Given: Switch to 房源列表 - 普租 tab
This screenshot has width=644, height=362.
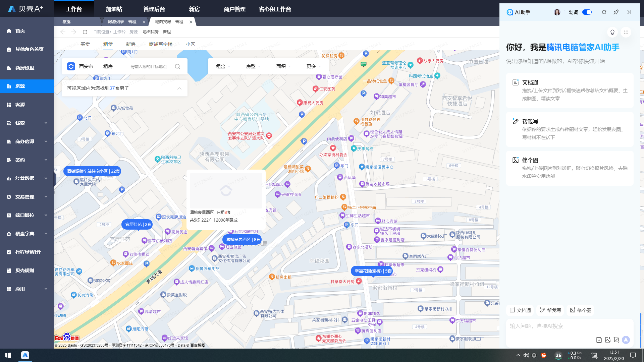Looking at the screenshot, I should click(122, 22).
